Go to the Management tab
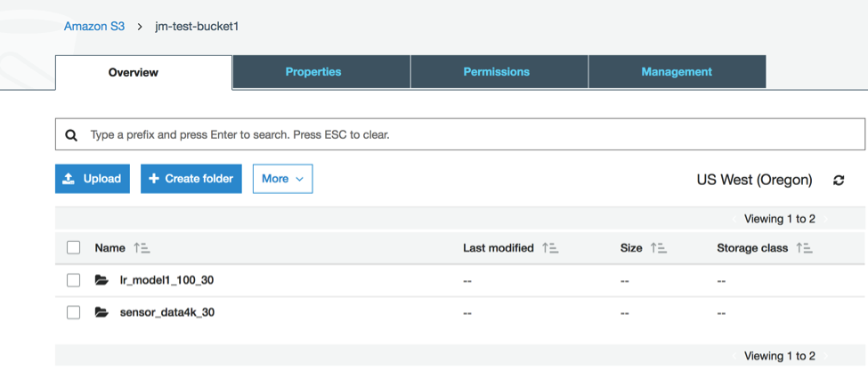This screenshot has width=868, height=371. pos(677,72)
